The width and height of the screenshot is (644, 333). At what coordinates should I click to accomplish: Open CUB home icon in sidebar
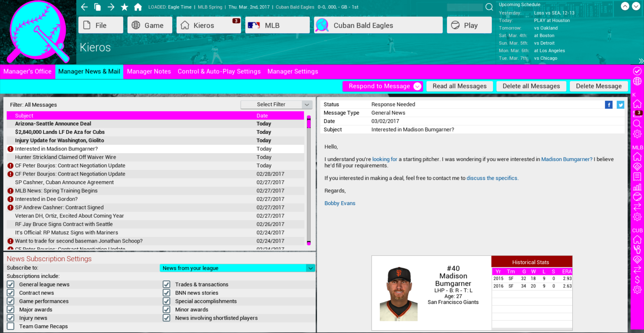(637, 240)
